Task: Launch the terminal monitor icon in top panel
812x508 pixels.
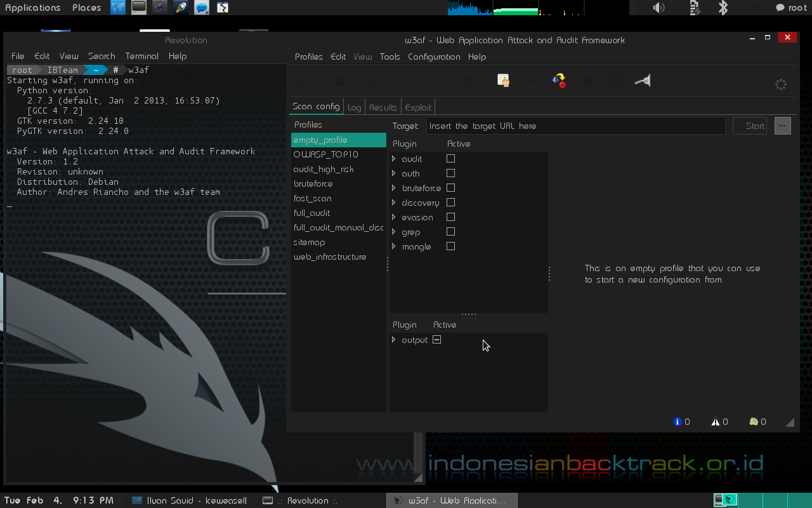Action: (x=139, y=8)
